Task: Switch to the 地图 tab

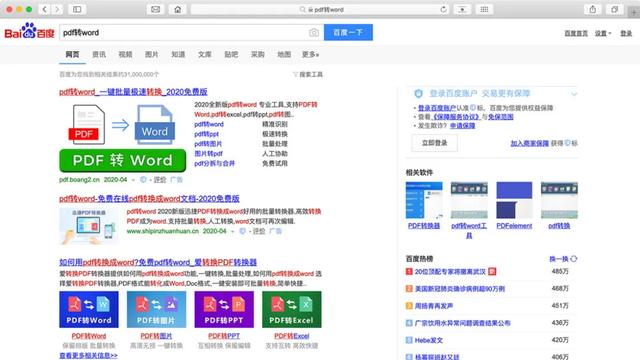Action: point(284,54)
